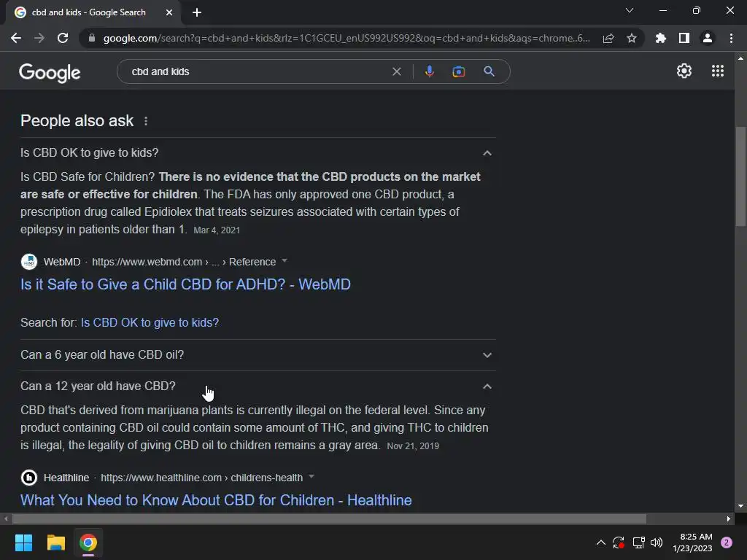The width and height of the screenshot is (747, 560).
Task: Reload the current page
Action: point(63,38)
